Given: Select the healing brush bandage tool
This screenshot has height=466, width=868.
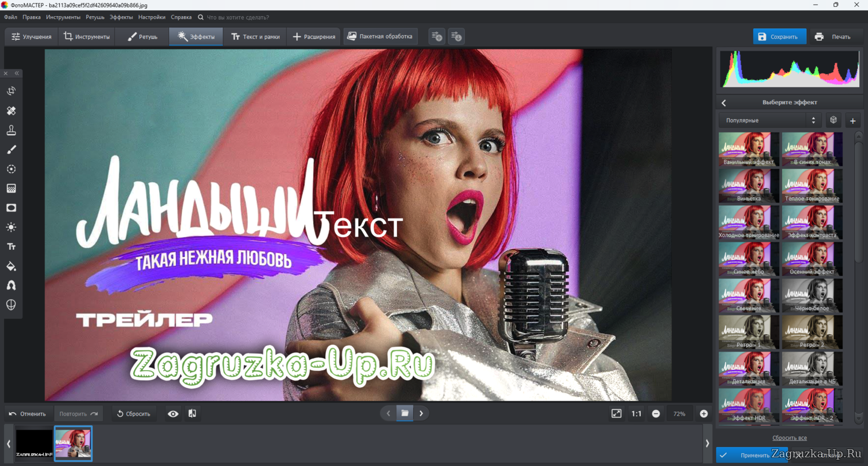Looking at the screenshot, I should click(x=11, y=110).
